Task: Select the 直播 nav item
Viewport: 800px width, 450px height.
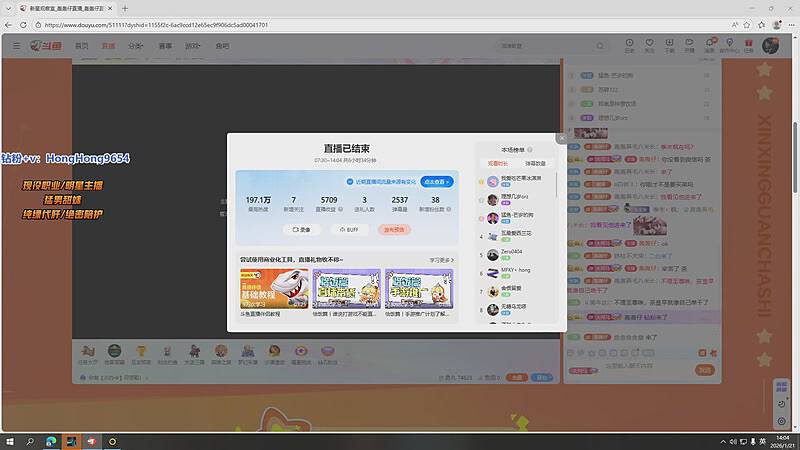Action: (108, 46)
